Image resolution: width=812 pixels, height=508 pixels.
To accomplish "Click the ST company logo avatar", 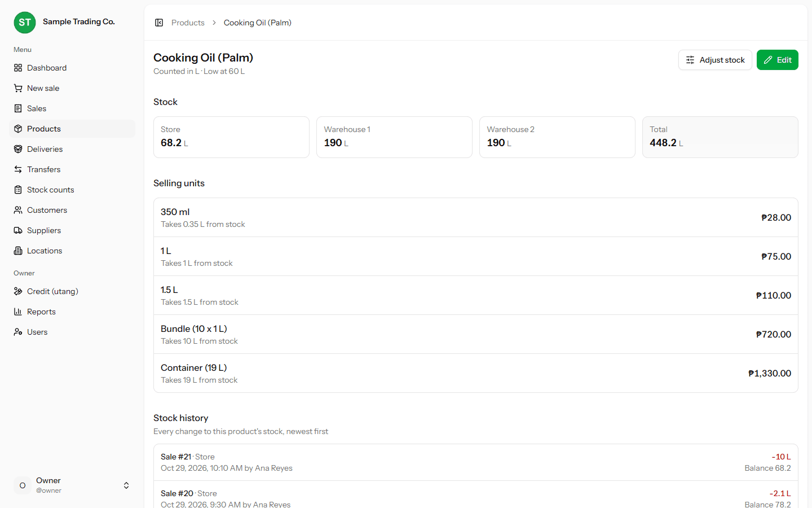I will coord(25,23).
